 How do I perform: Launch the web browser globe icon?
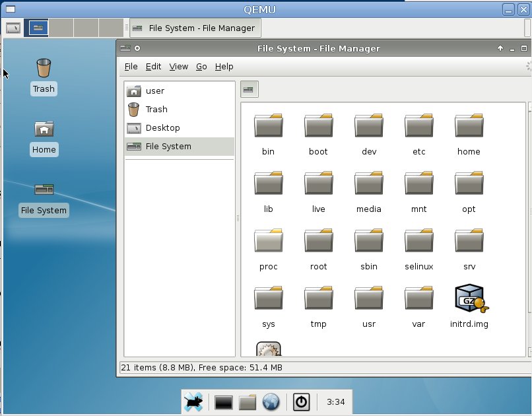(271, 402)
